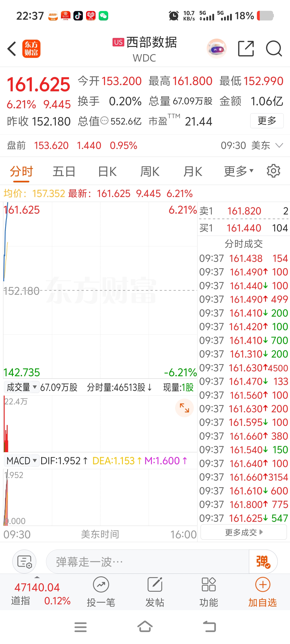Tap the share icon
Viewport: 290px width, 644px height.
246,49
